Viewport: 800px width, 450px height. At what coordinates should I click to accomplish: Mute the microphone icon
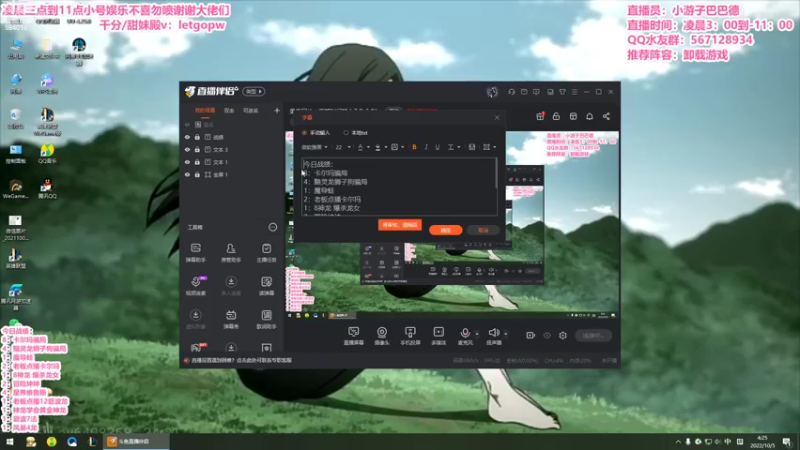click(x=465, y=333)
